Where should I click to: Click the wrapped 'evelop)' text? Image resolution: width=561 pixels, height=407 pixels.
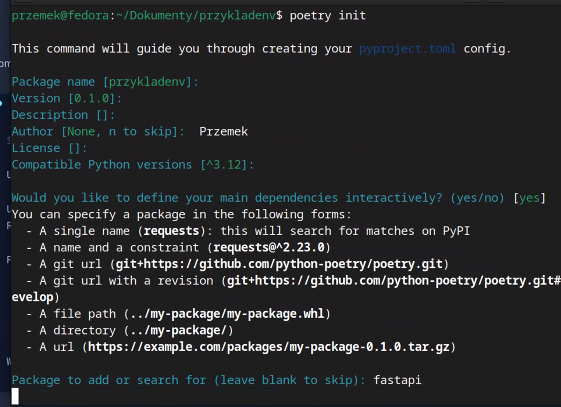pos(35,297)
